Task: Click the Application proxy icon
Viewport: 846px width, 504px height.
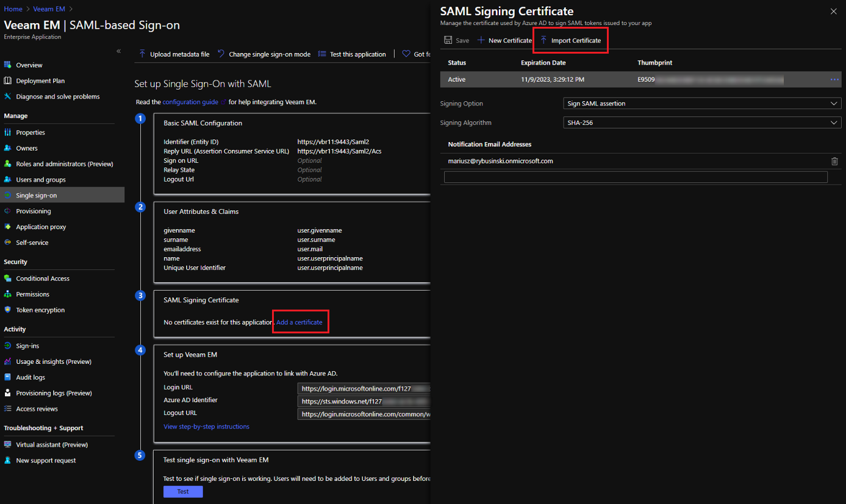Action: (8, 227)
